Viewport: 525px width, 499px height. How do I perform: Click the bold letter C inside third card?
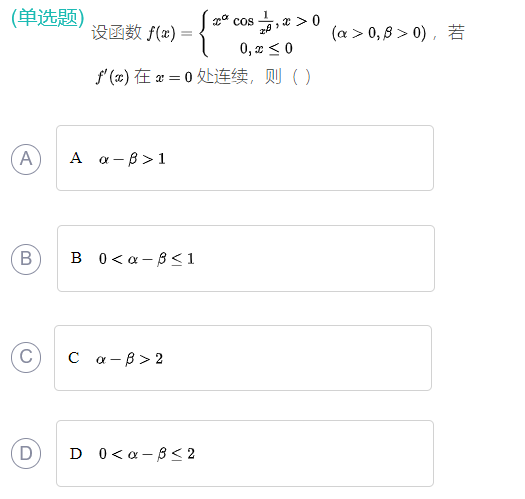(74, 358)
